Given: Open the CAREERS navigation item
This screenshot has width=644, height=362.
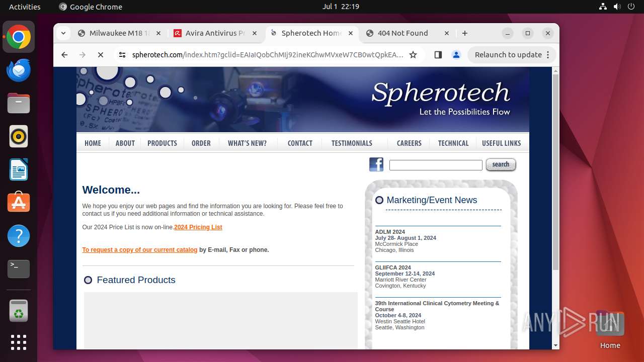Looking at the screenshot, I should pos(409,143).
